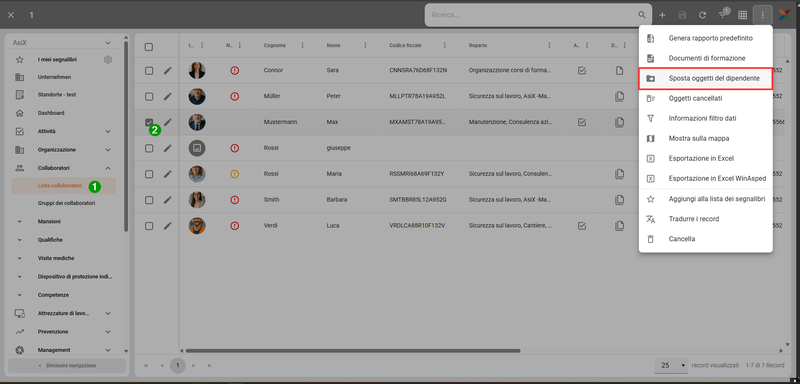The image size is (800, 384).
Task: Collapse the Collaboratori navigation section
Action: [108, 168]
